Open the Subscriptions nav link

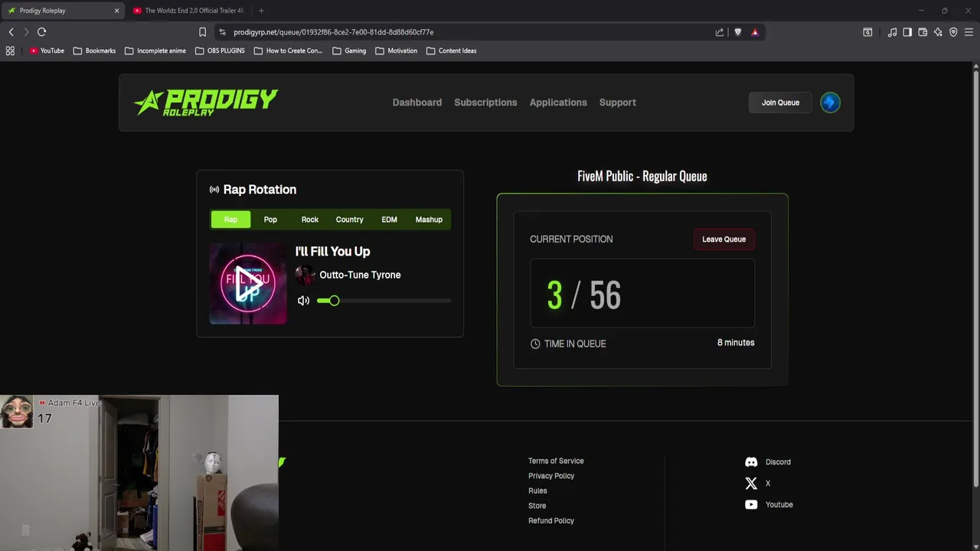pyautogui.click(x=485, y=103)
